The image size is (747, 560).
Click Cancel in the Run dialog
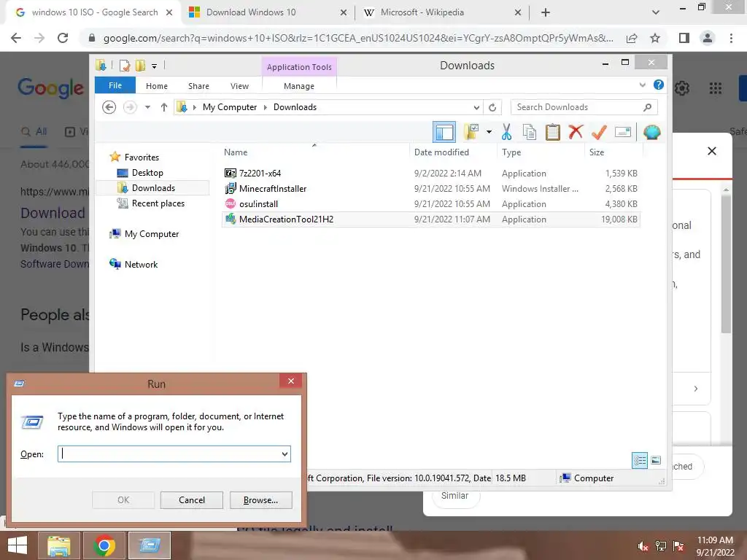click(x=192, y=500)
